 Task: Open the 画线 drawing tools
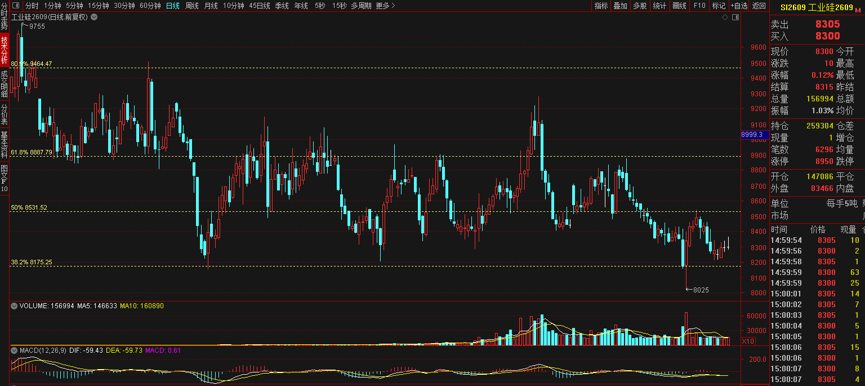point(679,6)
